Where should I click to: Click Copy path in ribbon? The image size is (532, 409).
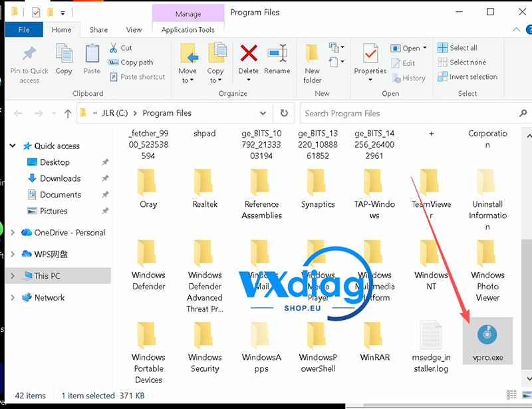click(131, 63)
